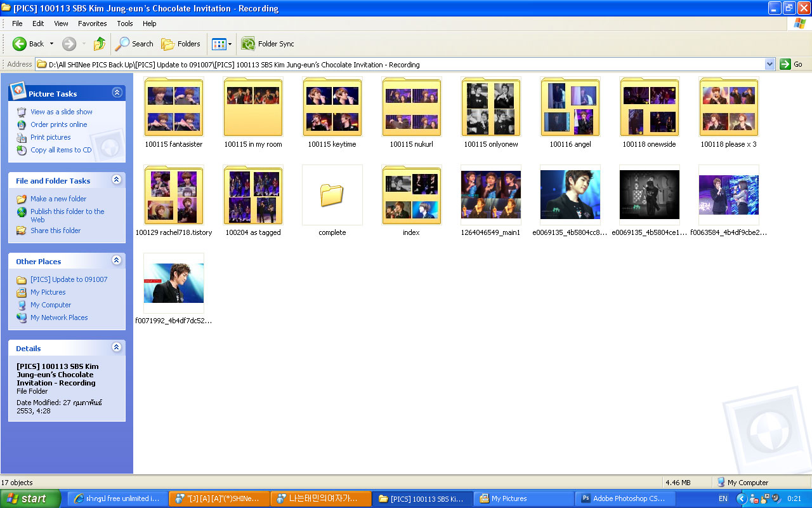Open the Search toolbar button
This screenshot has width=812, height=508.
pos(134,44)
